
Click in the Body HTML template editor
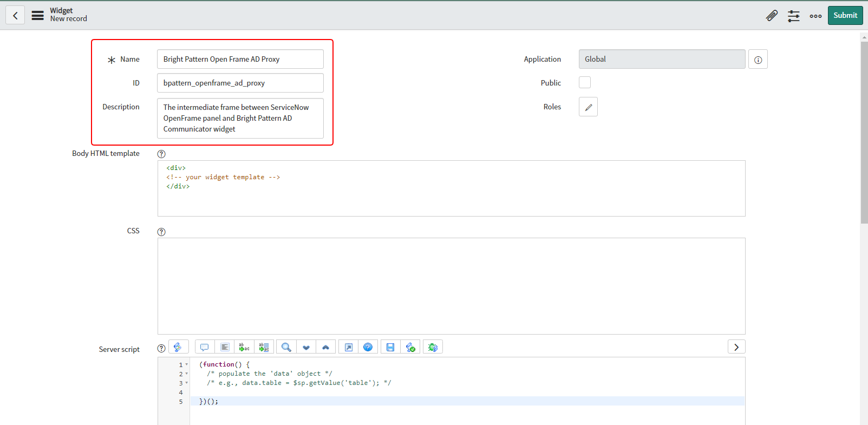(x=452, y=188)
